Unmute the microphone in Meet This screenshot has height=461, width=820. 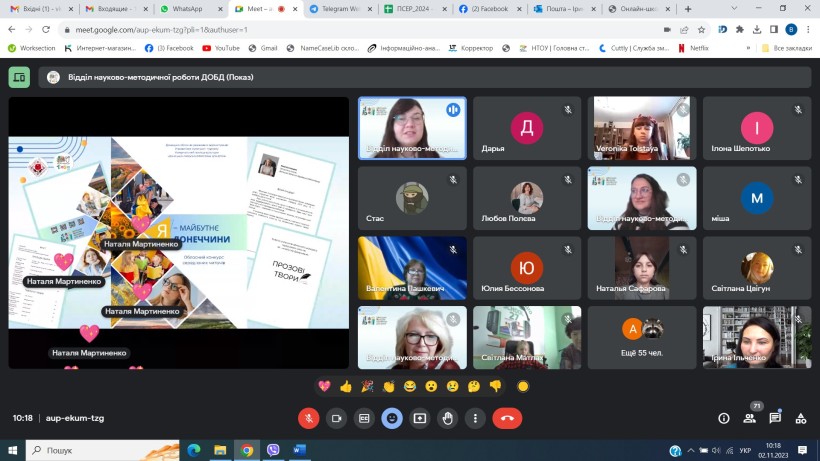(x=308, y=418)
